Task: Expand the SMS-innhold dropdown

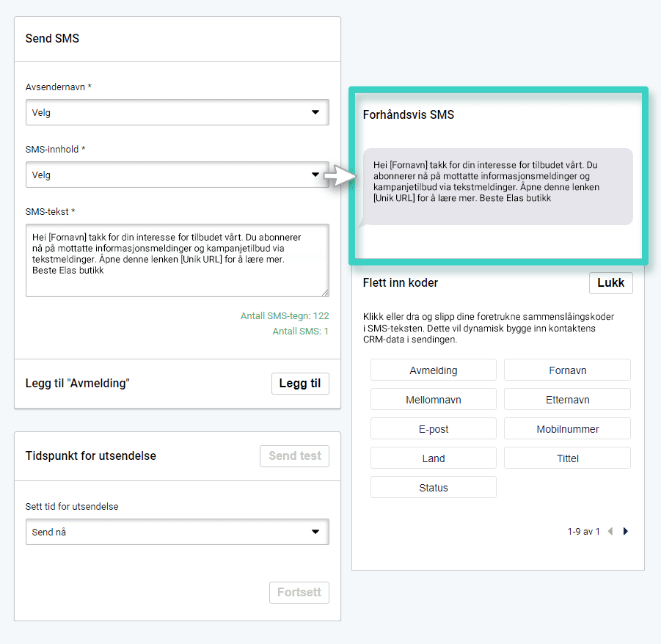Action: coord(177,175)
